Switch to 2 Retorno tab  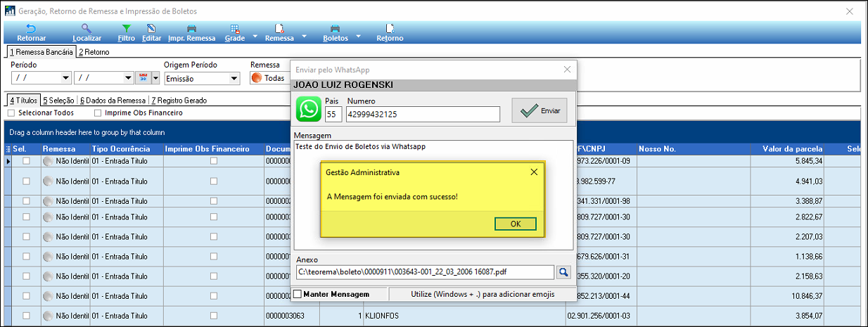[94, 52]
